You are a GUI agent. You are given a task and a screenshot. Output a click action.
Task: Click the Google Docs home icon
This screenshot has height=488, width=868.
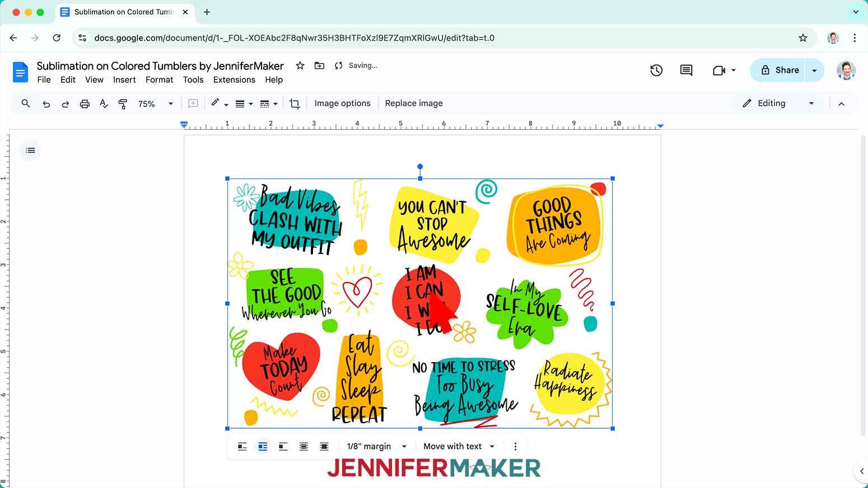tap(20, 72)
